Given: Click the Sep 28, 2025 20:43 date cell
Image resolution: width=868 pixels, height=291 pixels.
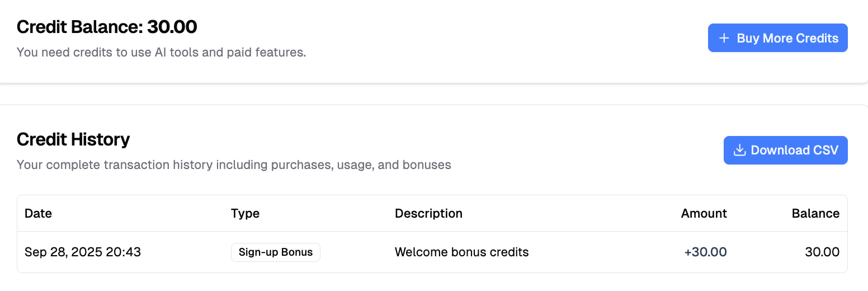Looking at the screenshot, I should point(83,252).
